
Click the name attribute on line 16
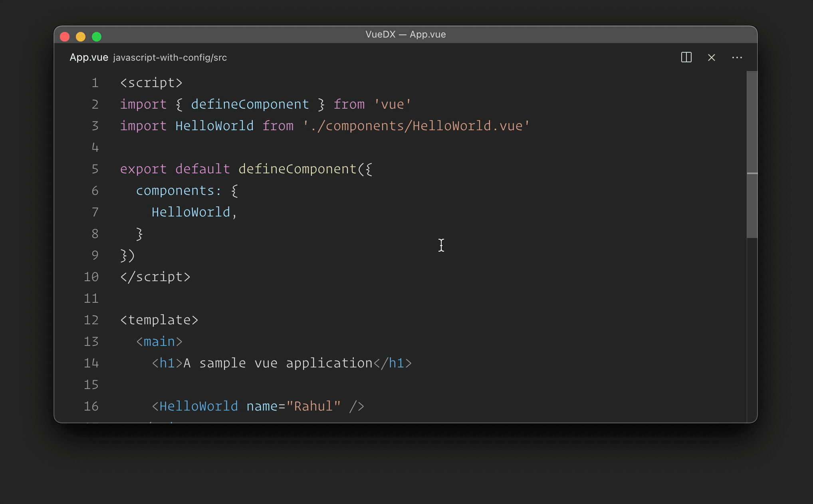[262, 406]
